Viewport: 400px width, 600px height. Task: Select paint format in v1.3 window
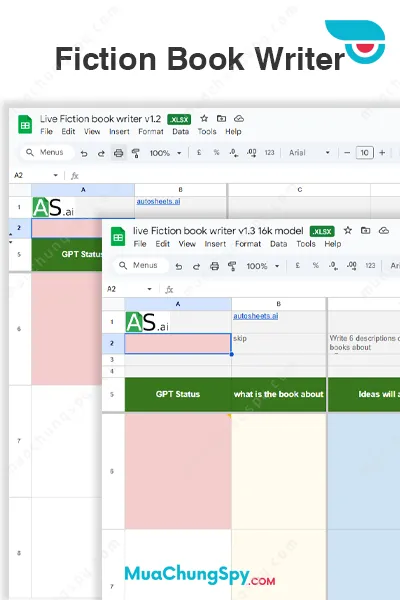tap(232, 266)
